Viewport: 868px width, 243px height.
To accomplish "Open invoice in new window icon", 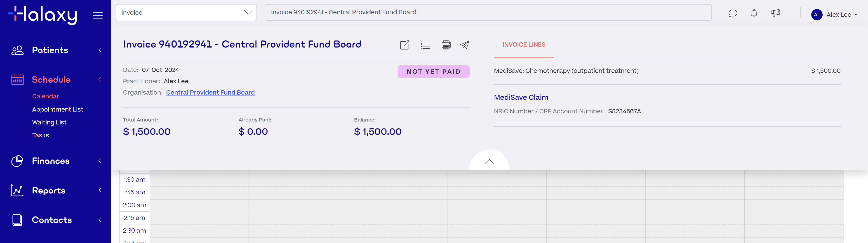I will pos(404,45).
